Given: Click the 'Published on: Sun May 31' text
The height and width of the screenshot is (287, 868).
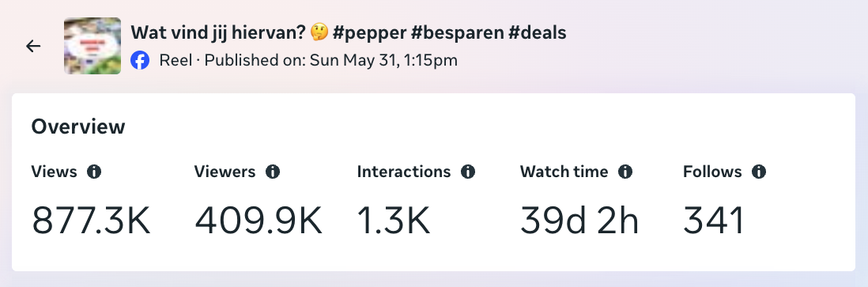Looking at the screenshot, I should 300,60.
